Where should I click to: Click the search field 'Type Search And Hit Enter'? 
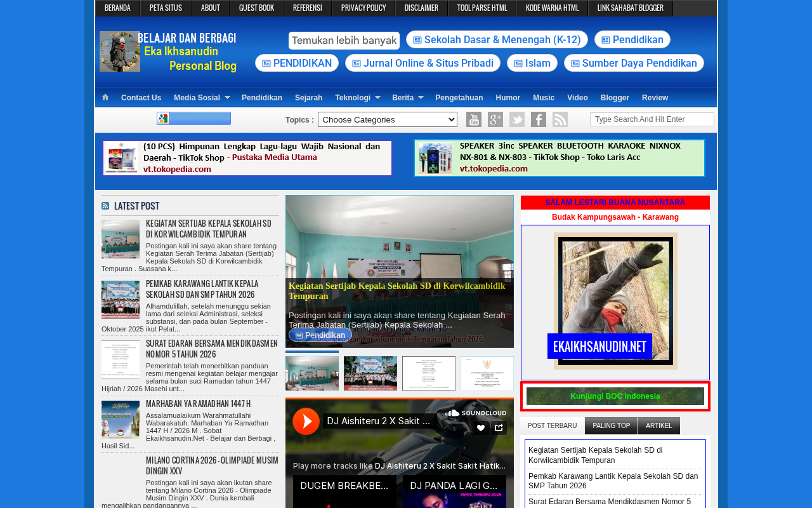pos(652,119)
